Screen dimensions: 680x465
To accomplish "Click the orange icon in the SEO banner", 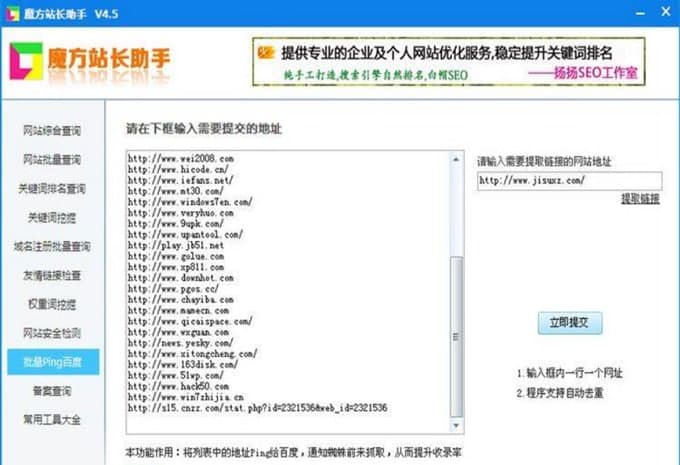I will tap(265, 52).
